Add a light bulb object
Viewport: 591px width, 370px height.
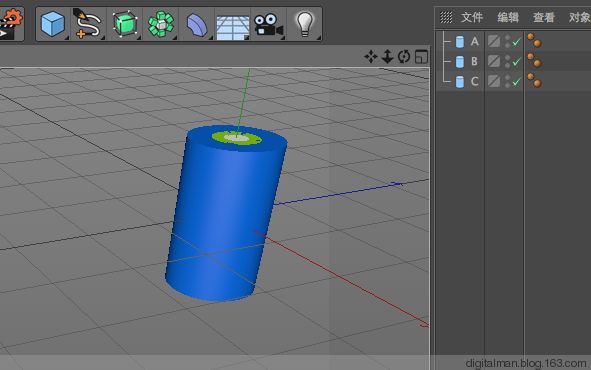click(305, 24)
